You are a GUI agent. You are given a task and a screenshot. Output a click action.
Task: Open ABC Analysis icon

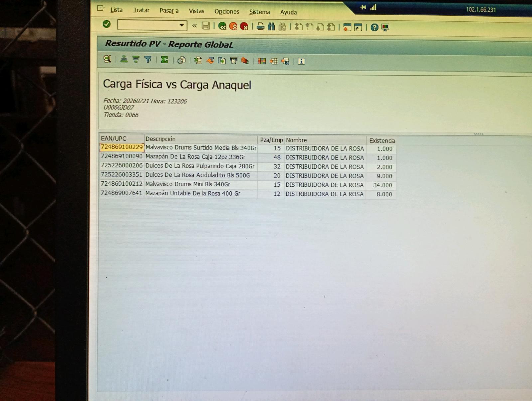coord(245,61)
